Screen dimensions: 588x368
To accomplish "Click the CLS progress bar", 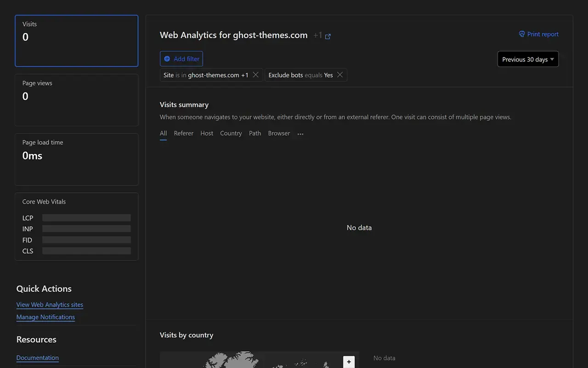I will point(86,251).
